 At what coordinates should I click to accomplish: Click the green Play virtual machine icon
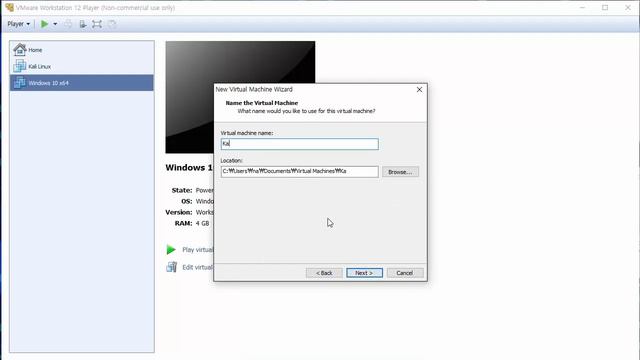pos(171,249)
